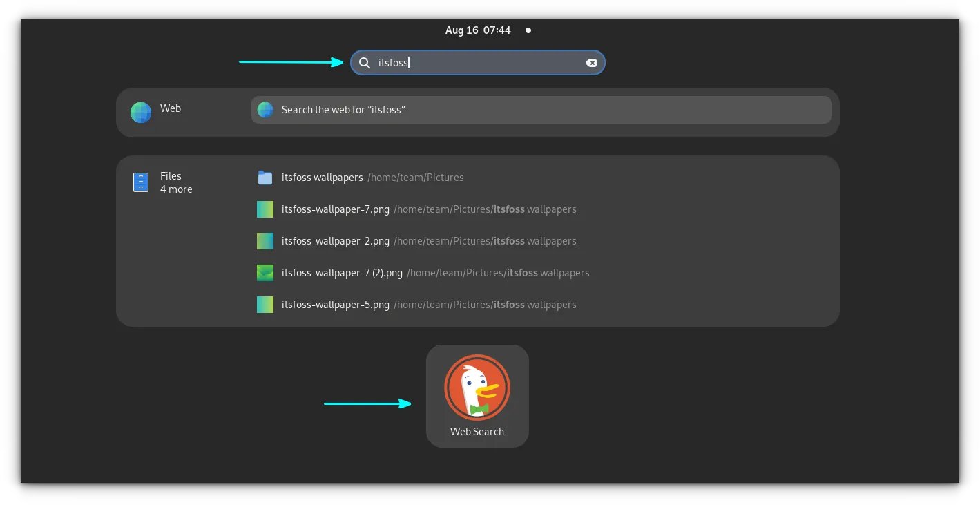This screenshot has height=505, width=980.
Task: Click the Files category sidebar icon
Action: (x=140, y=182)
